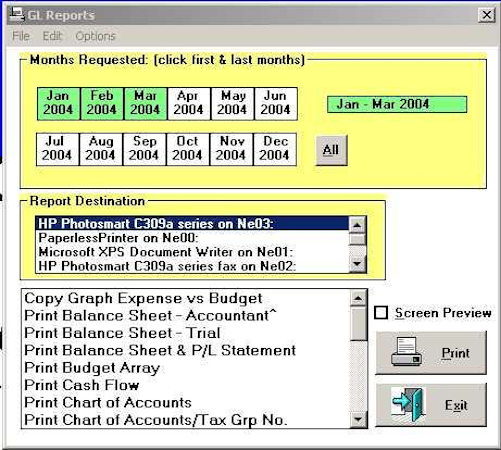Close the GL Reports window
Viewport: 501px width, 450px height.
tap(487, 15)
